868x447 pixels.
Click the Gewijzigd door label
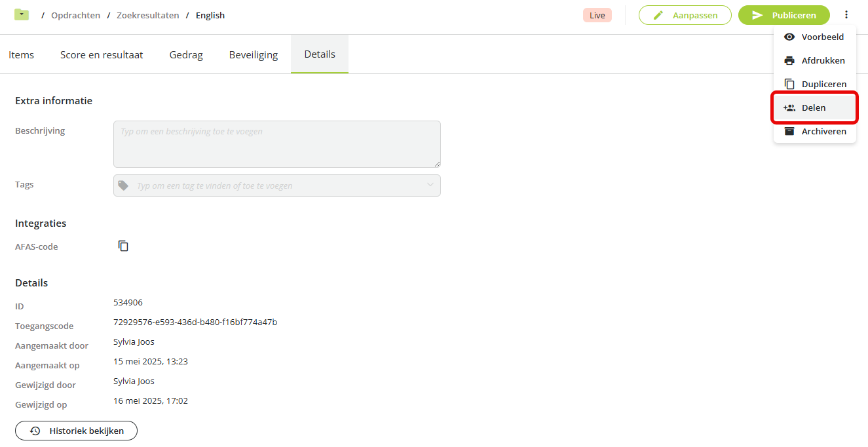[x=45, y=385]
